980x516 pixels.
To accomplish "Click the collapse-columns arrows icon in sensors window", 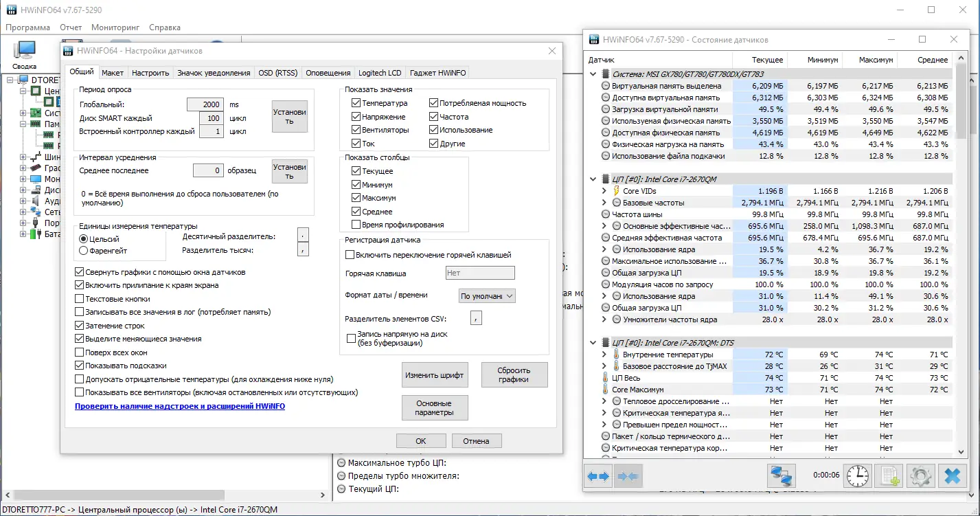I will 628,475.
